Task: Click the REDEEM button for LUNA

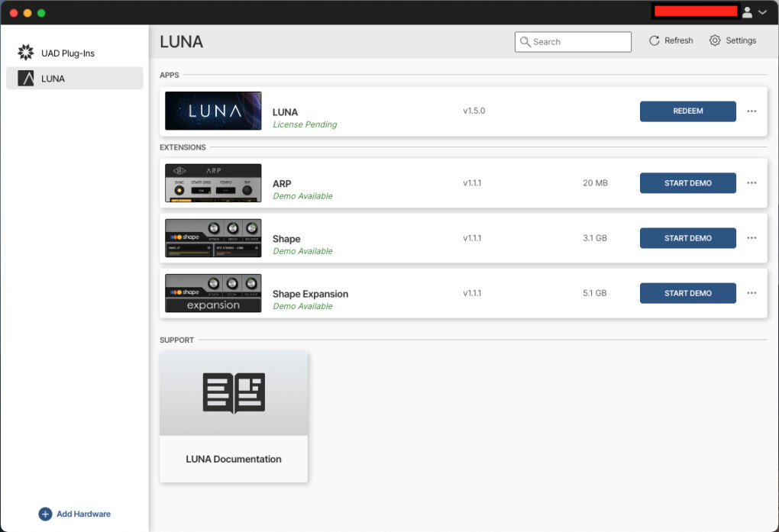Action: 687,111
